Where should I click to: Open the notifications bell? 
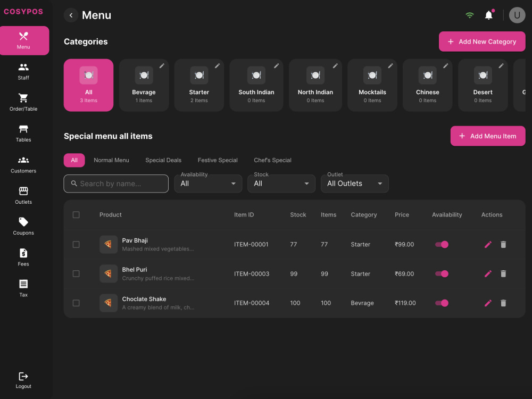point(488,15)
